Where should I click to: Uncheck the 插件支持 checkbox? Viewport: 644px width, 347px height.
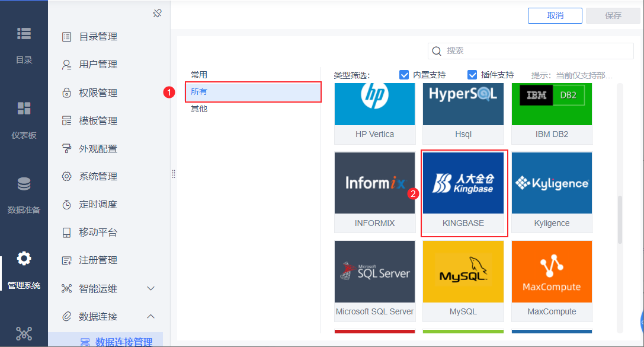point(472,75)
